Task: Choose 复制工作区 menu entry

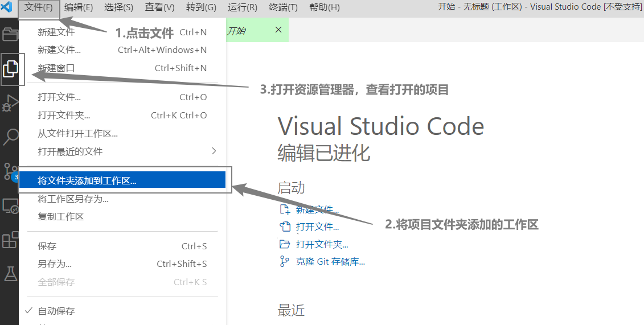Action: [x=122, y=216]
